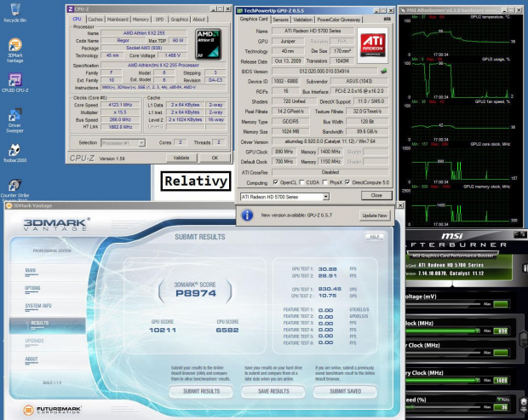Click the fan speed value field showing 35
Image resolution: width=528 pixels, height=420 pixels.
pyautogui.click(x=501, y=407)
